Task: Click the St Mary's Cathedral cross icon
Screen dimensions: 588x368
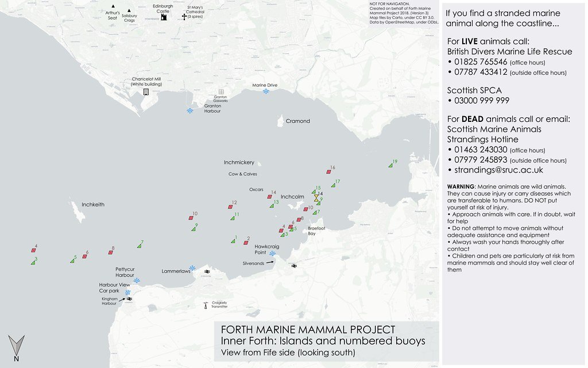Action: point(184,17)
